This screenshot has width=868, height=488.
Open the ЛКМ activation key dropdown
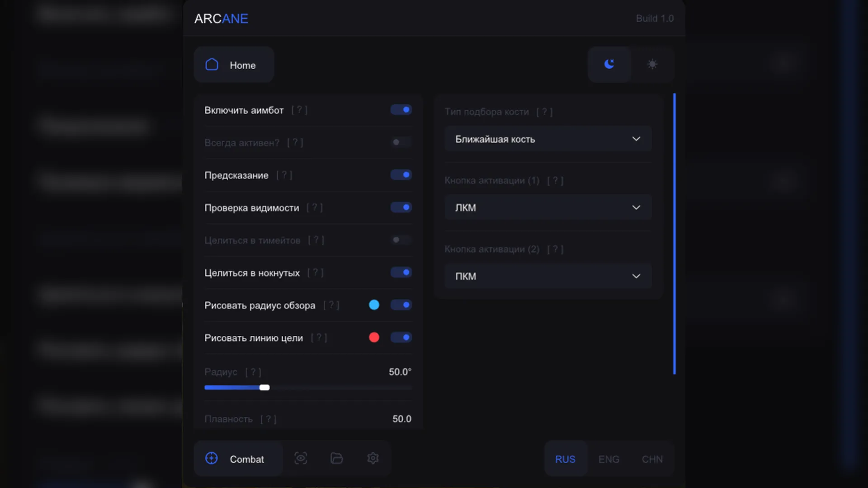click(x=548, y=207)
